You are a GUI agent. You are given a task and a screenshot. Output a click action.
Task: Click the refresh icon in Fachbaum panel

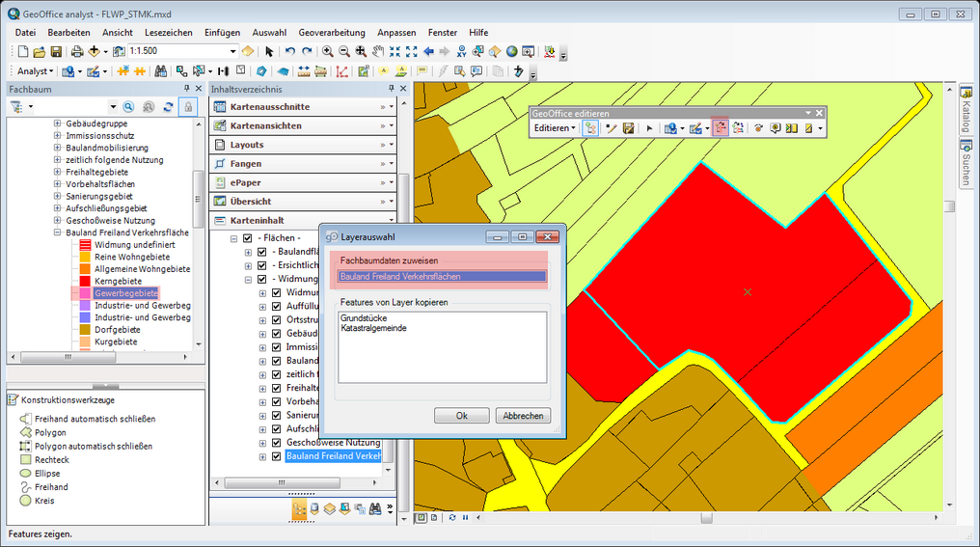pos(168,107)
